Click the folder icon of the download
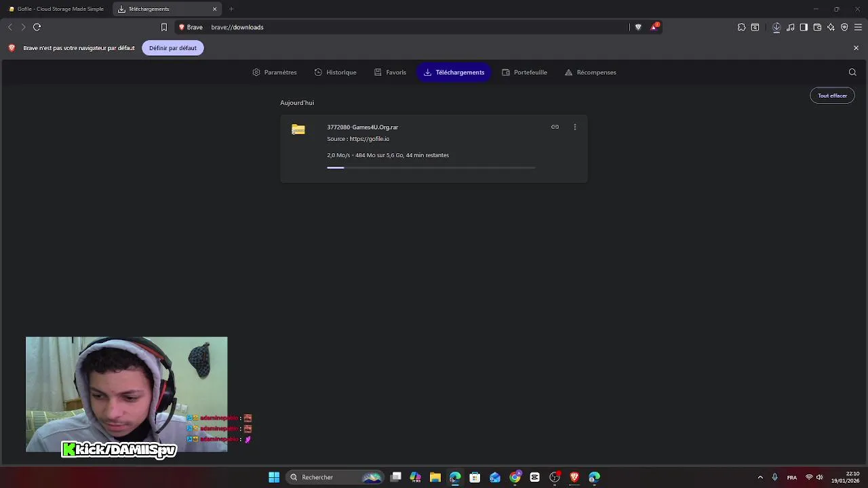The image size is (868, 488). [x=298, y=129]
